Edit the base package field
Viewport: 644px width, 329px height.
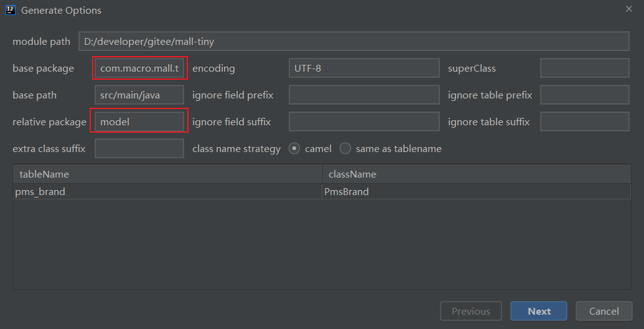[139, 68]
